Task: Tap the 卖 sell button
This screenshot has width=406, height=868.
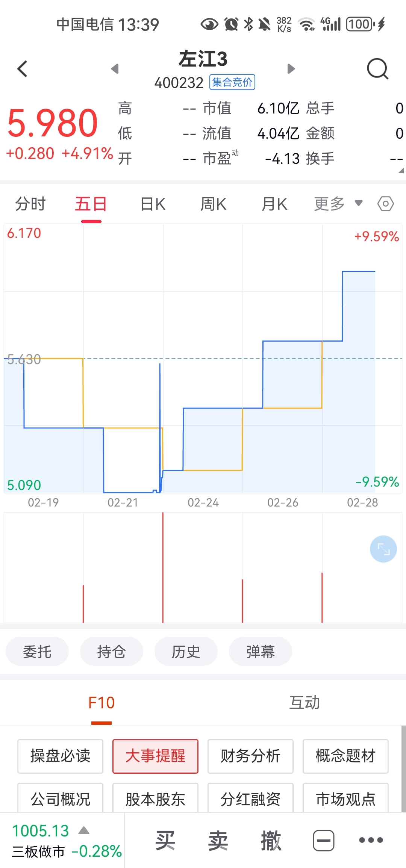Action: tap(218, 840)
